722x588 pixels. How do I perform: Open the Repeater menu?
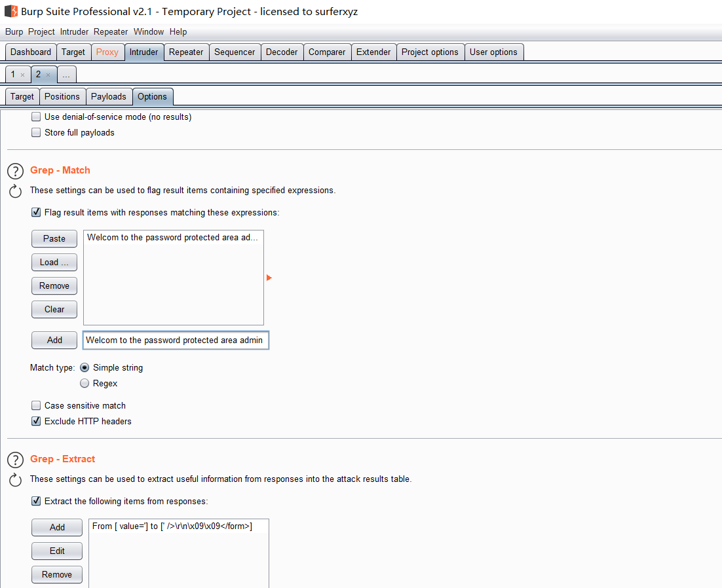tap(111, 31)
